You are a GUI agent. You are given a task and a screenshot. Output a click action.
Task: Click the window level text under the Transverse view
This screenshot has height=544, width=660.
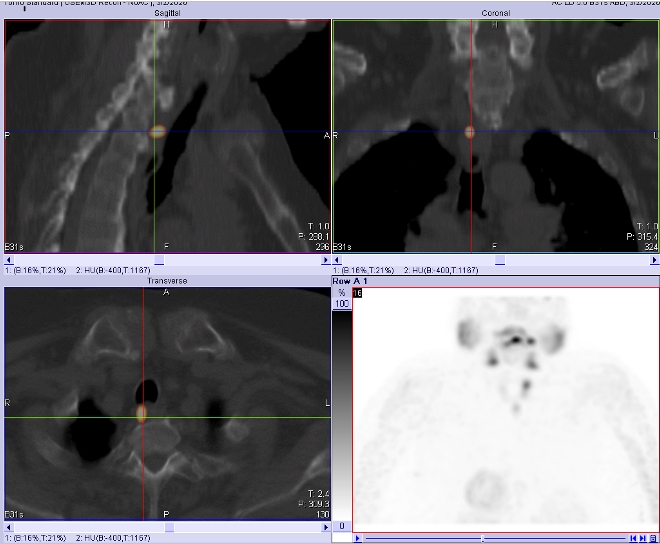point(77,538)
